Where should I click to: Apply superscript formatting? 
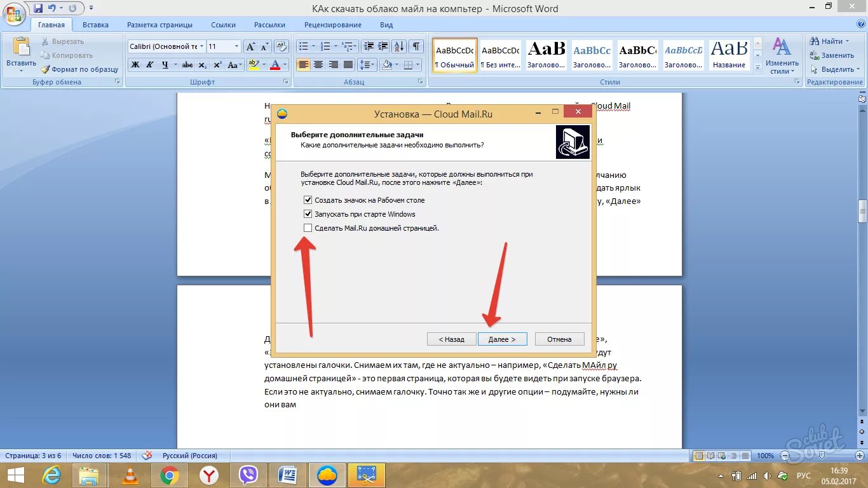217,65
